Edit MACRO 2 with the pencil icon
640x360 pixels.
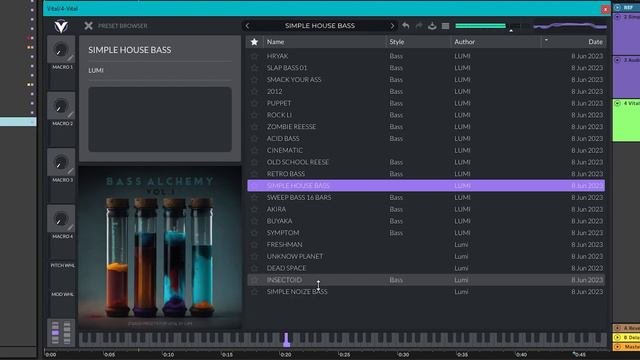(71, 115)
